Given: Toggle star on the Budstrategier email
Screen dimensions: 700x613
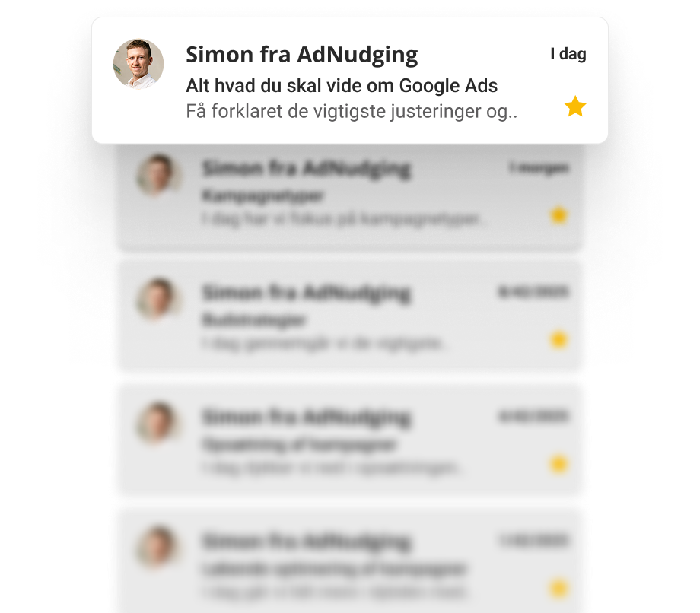Looking at the screenshot, I should pos(558,340).
